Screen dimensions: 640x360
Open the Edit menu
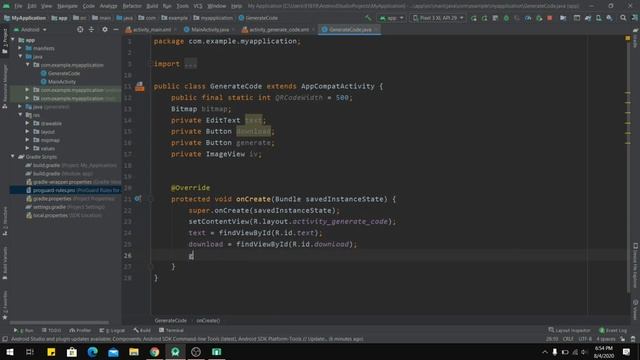32,6
